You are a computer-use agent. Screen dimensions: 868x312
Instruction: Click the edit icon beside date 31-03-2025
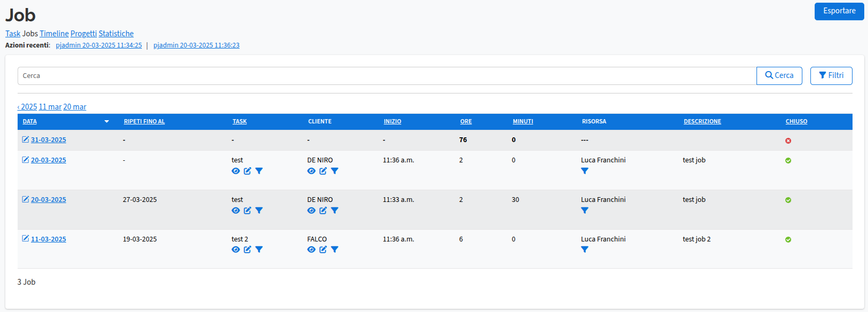coord(25,139)
